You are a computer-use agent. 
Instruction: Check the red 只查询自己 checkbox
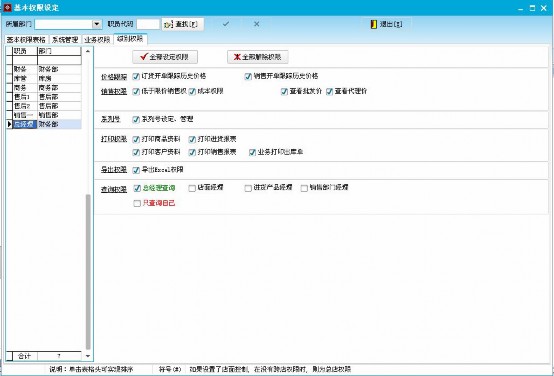click(x=137, y=204)
